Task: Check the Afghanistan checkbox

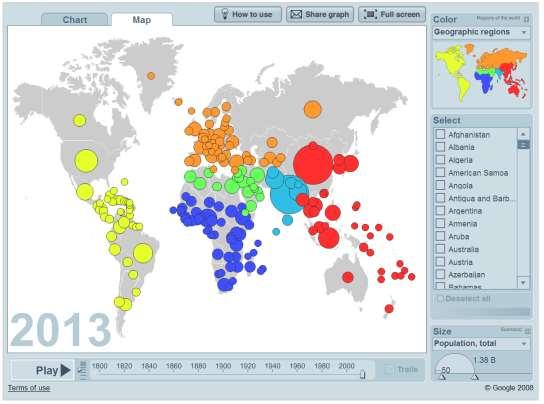Action: [x=440, y=134]
